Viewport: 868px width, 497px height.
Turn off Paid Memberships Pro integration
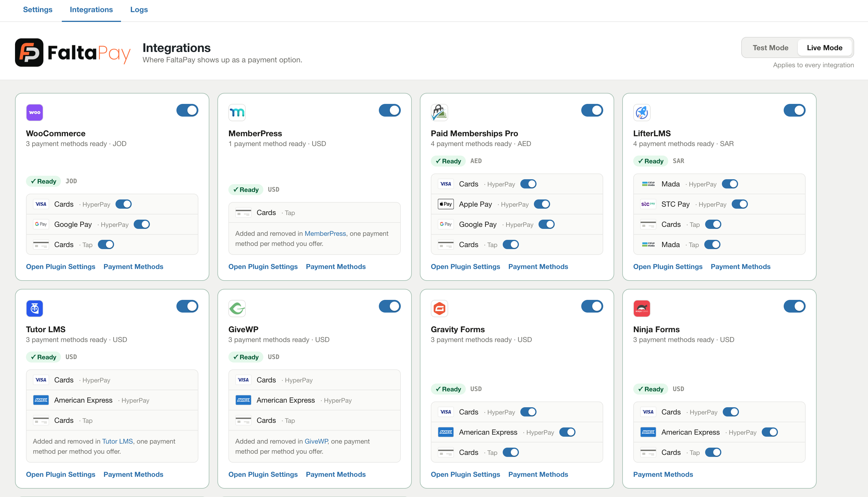coord(592,110)
